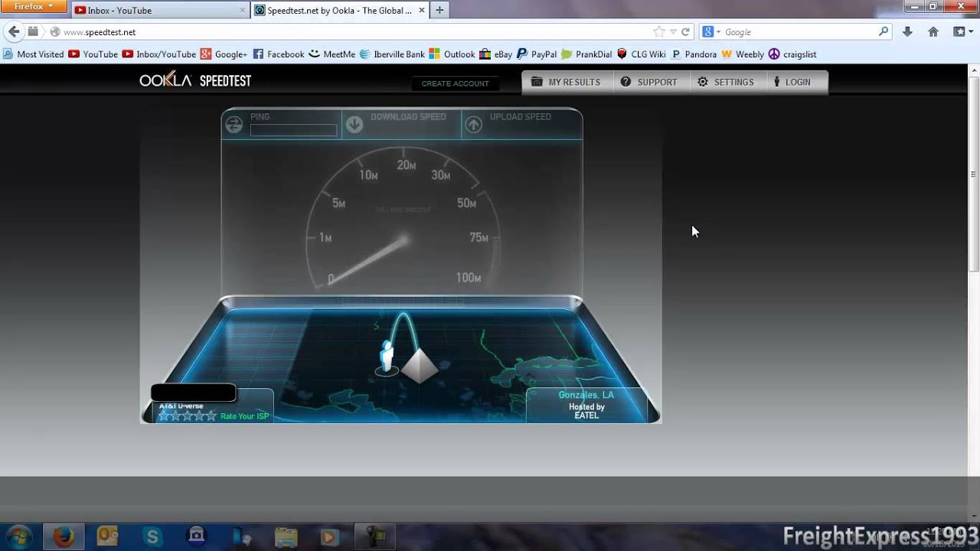Image resolution: width=980 pixels, height=551 pixels.
Task: Reload the current page
Action: (685, 32)
